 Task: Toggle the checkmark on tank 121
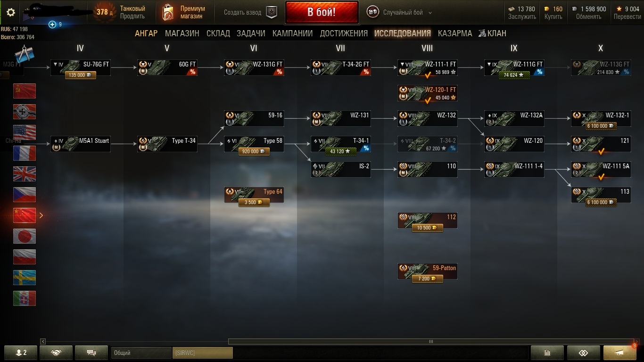(601, 151)
